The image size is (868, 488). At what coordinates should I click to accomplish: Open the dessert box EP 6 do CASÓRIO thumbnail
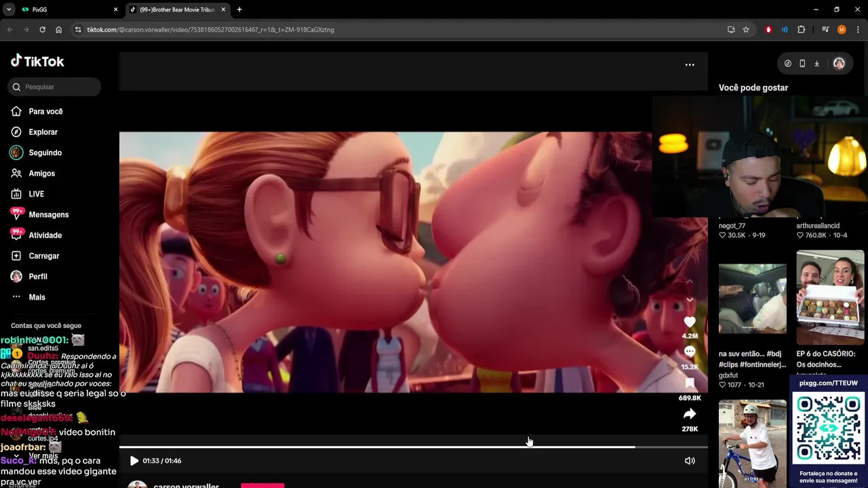[x=830, y=298]
